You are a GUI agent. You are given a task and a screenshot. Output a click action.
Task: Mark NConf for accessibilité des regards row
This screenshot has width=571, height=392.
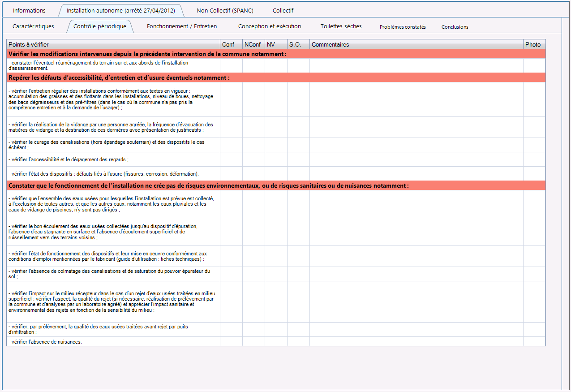[x=253, y=159]
